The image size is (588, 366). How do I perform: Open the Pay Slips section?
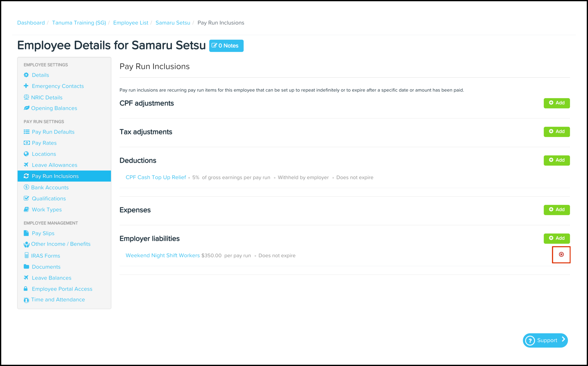pos(43,233)
